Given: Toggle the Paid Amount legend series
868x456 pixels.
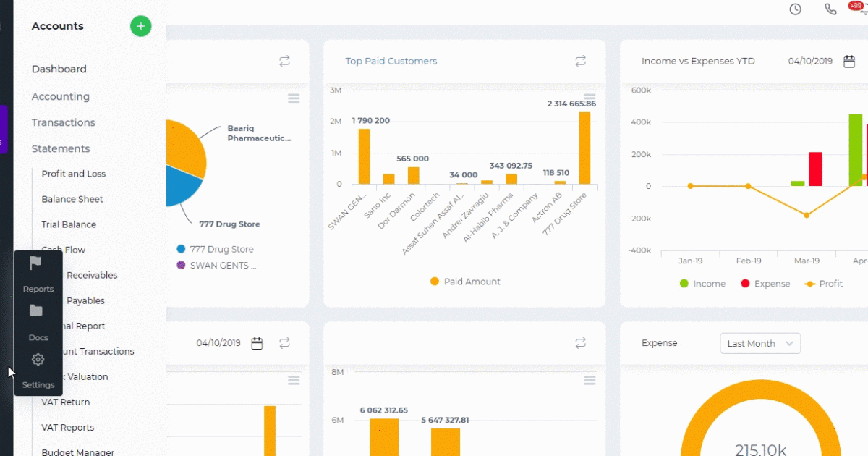Looking at the screenshot, I should click(x=465, y=282).
